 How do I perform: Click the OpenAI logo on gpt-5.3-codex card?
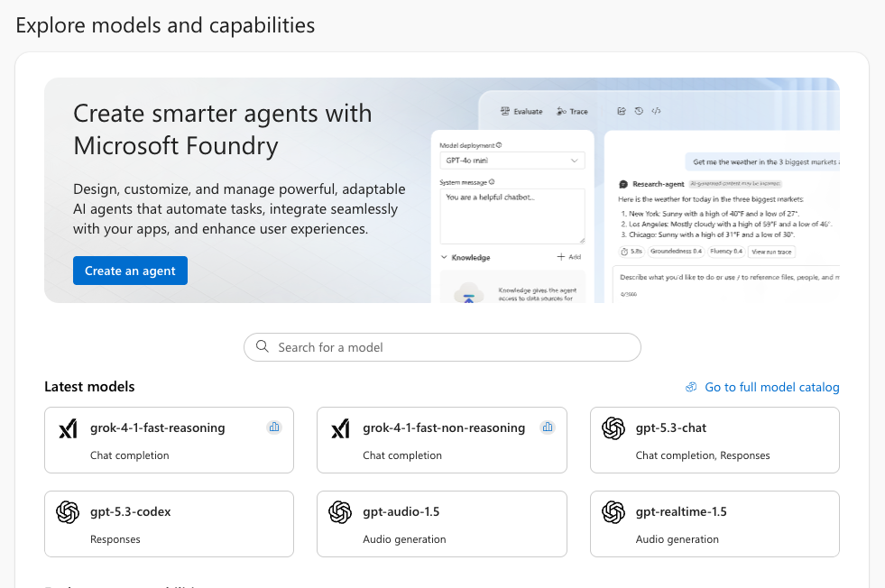pyautogui.click(x=68, y=512)
